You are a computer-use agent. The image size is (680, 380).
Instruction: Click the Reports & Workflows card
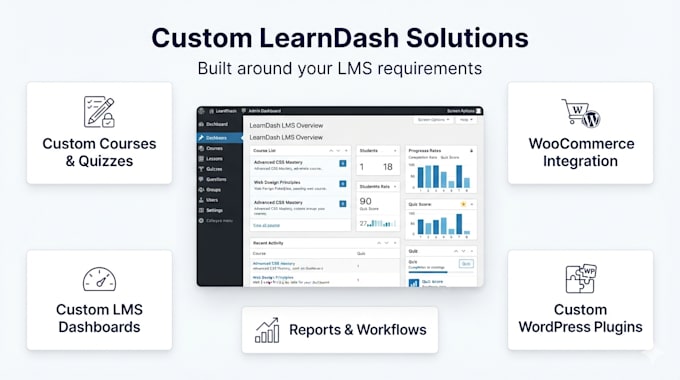coord(340,330)
